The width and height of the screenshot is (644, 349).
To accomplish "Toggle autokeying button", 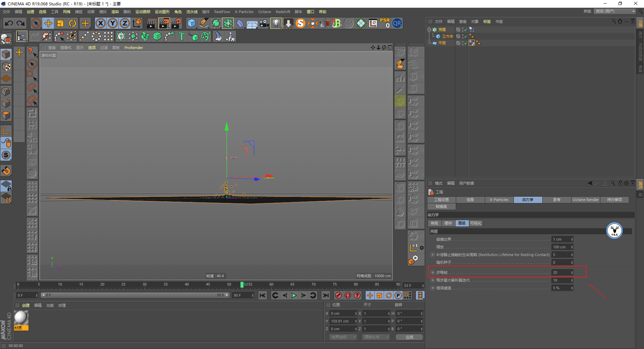I will (x=348, y=295).
